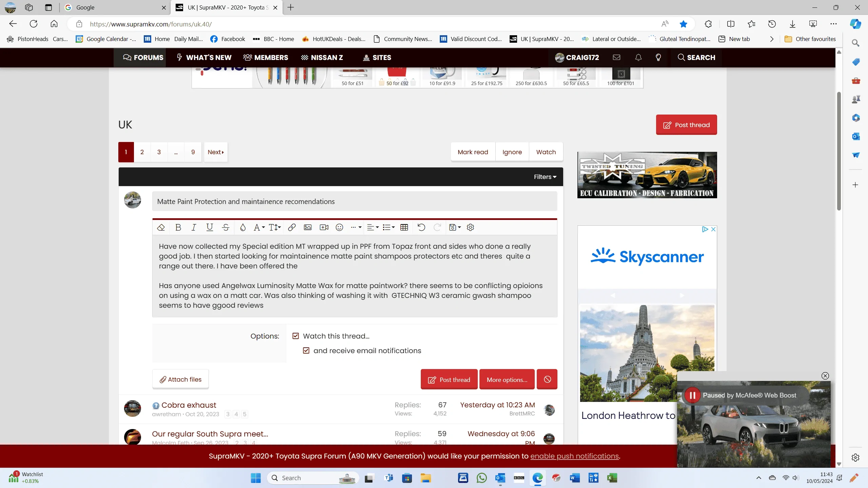Image resolution: width=868 pixels, height=488 pixels.
Task: Open the MEMBERS navigation item
Action: pyautogui.click(x=266, y=57)
